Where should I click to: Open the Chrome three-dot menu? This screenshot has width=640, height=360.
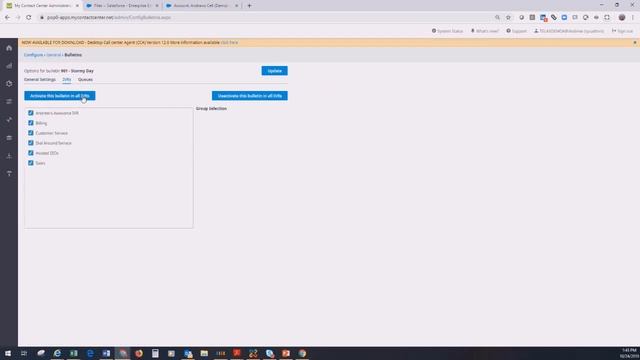[x=633, y=18]
